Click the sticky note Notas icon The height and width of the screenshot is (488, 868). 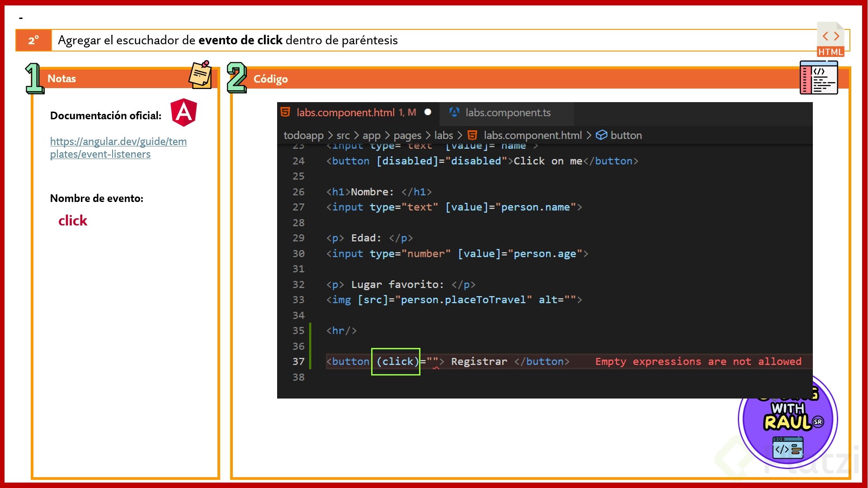tap(200, 75)
